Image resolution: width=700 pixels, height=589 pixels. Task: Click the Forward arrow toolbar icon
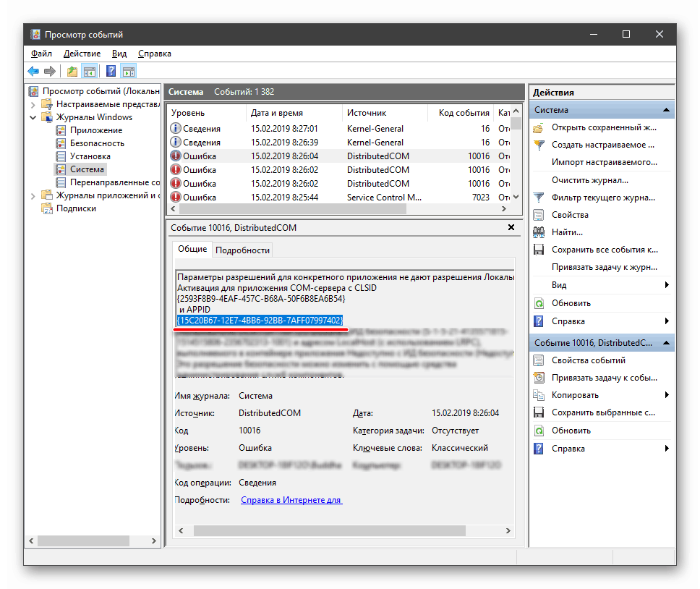point(50,71)
